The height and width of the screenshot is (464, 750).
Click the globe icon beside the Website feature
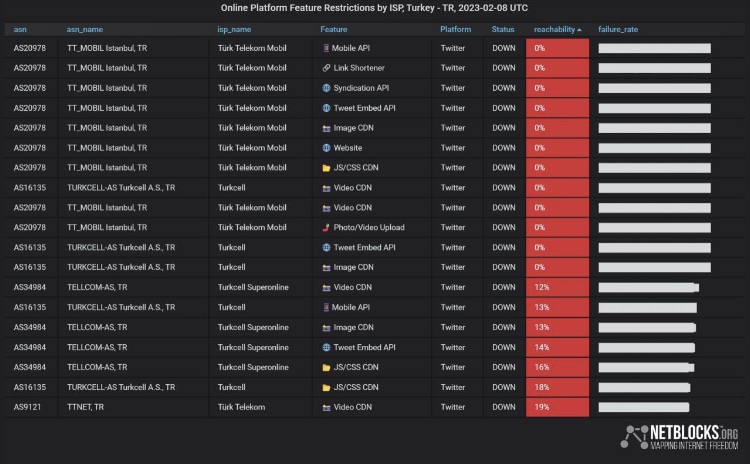[x=327, y=148]
